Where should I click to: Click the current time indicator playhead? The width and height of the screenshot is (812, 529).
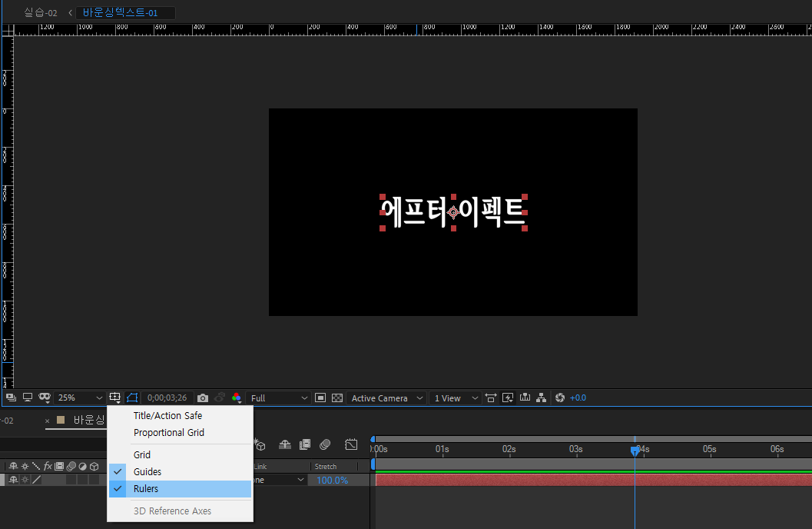[x=635, y=451]
